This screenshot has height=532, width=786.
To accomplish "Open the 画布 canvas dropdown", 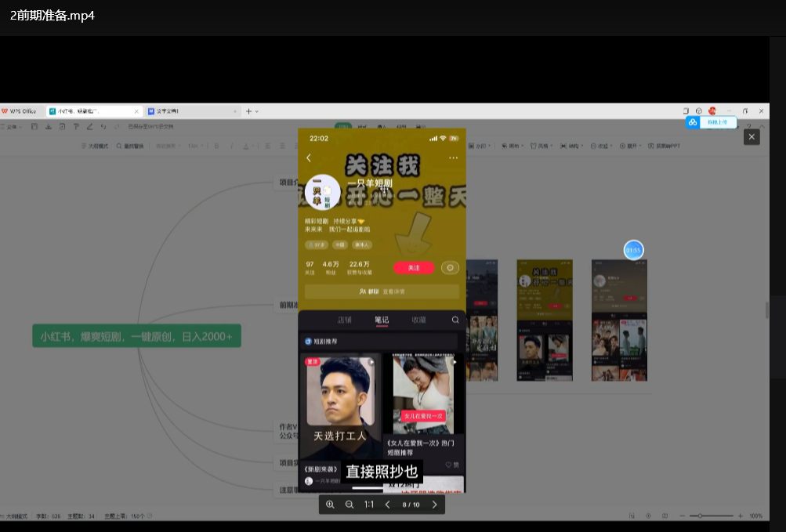I will pos(513,146).
